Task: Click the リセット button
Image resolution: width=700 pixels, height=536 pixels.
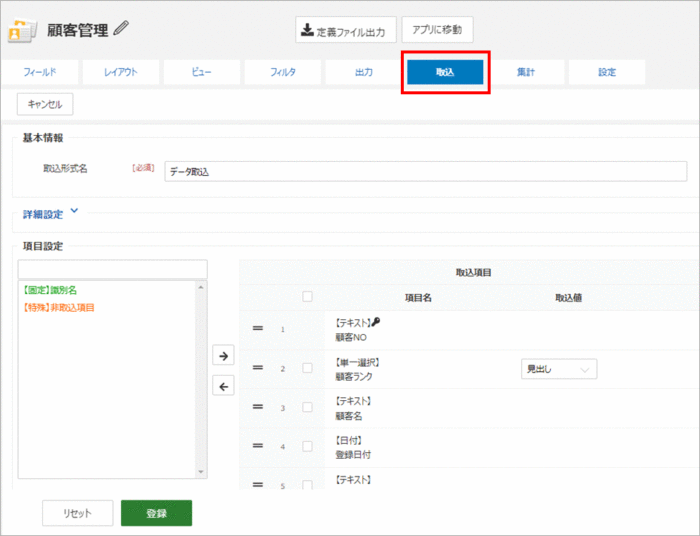Action: tap(78, 513)
